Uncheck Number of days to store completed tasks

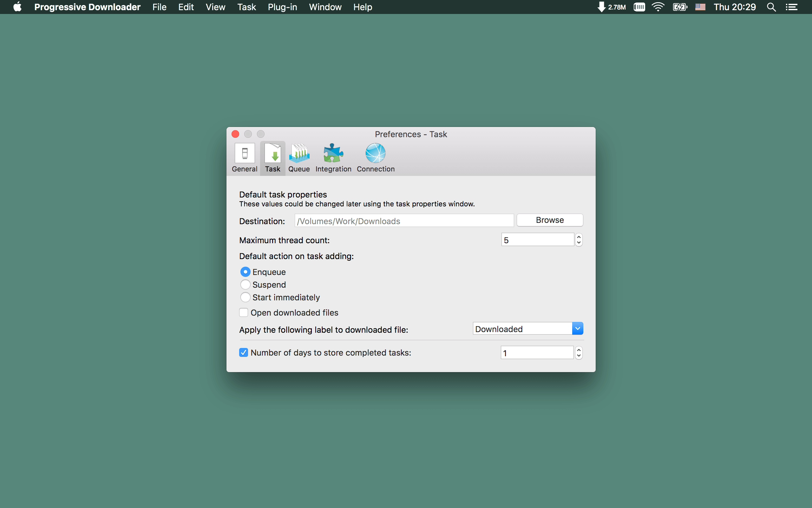click(x=244, y=352)
